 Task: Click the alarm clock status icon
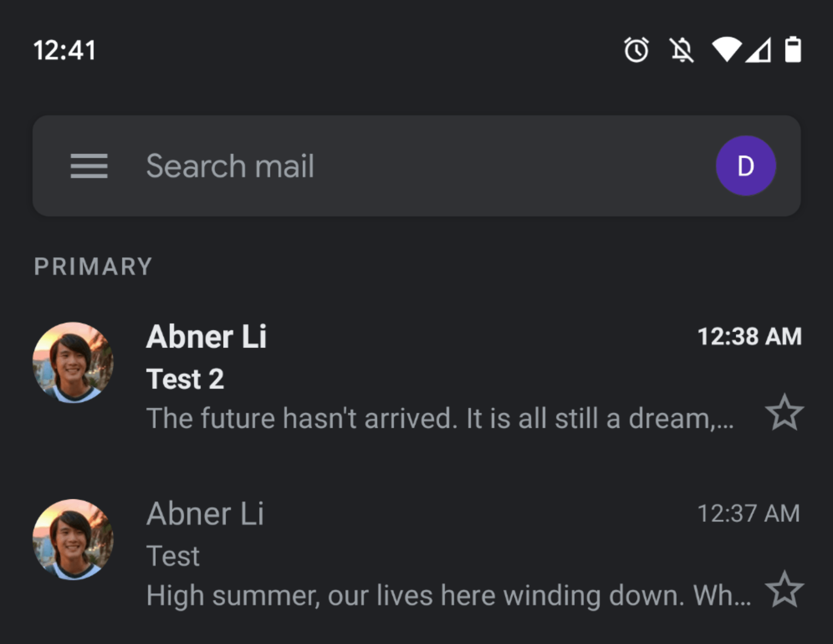[637, 50]
